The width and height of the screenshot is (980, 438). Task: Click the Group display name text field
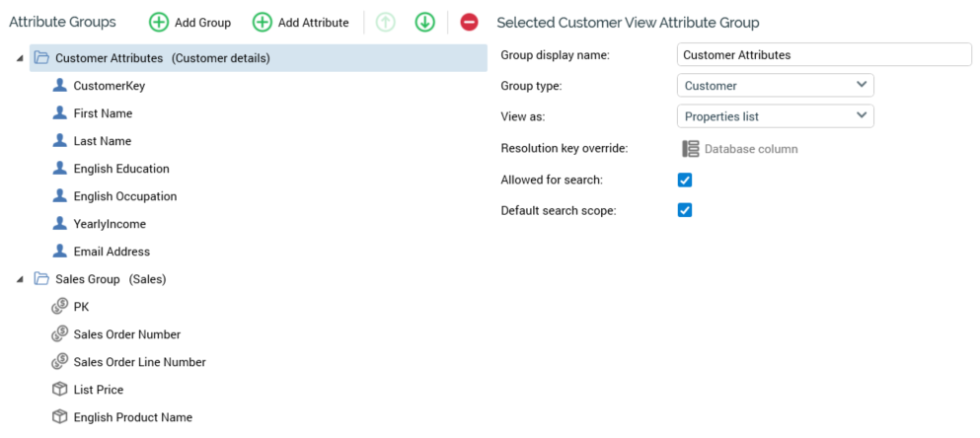point(824,55)
